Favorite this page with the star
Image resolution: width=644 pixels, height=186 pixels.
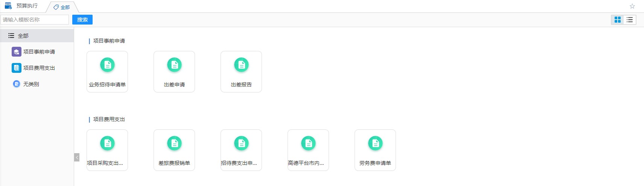tap(632, 6)
